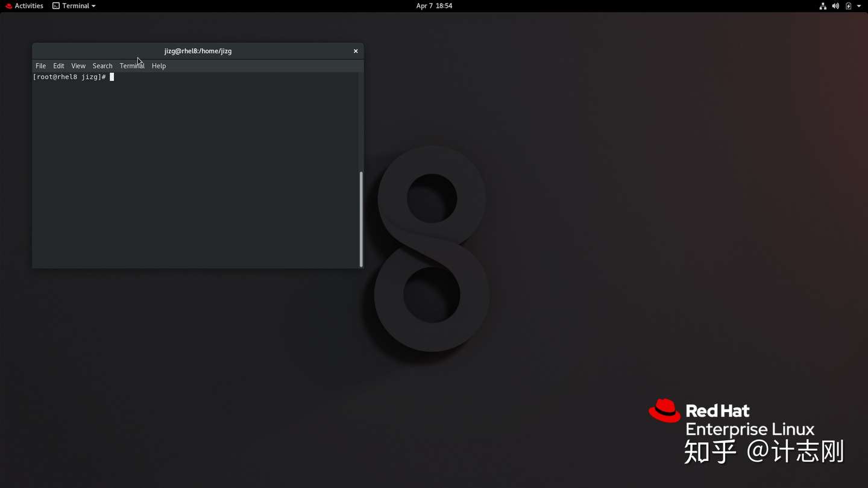This screenshot has height=488, width=868.
Task: Click the wired network status icon
Action: (x=823, y=6)
